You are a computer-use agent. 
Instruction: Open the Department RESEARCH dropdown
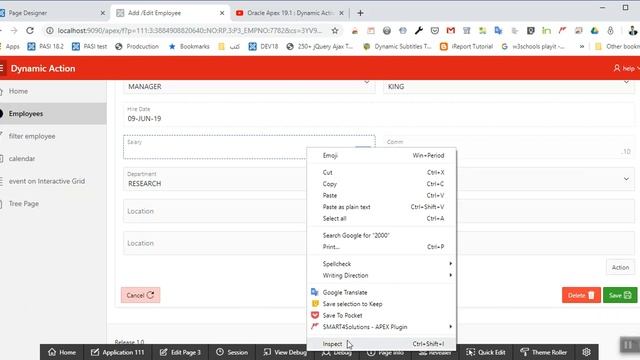point(215,179)
